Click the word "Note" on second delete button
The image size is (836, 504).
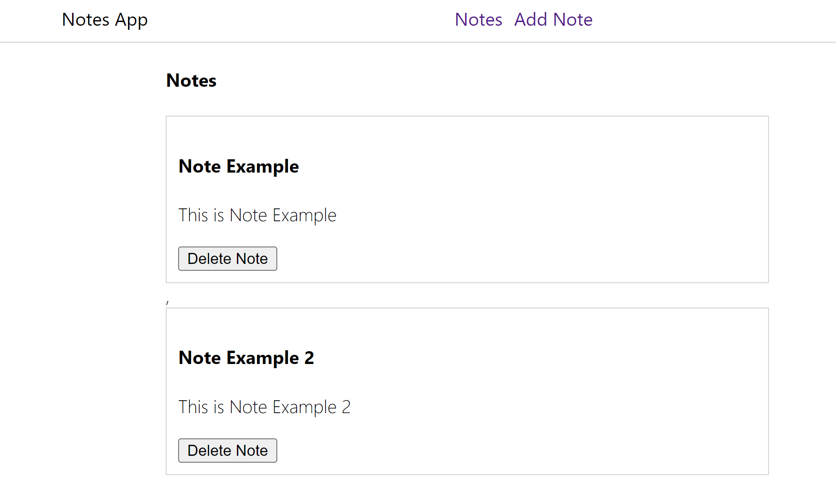(x=252, y=450)
